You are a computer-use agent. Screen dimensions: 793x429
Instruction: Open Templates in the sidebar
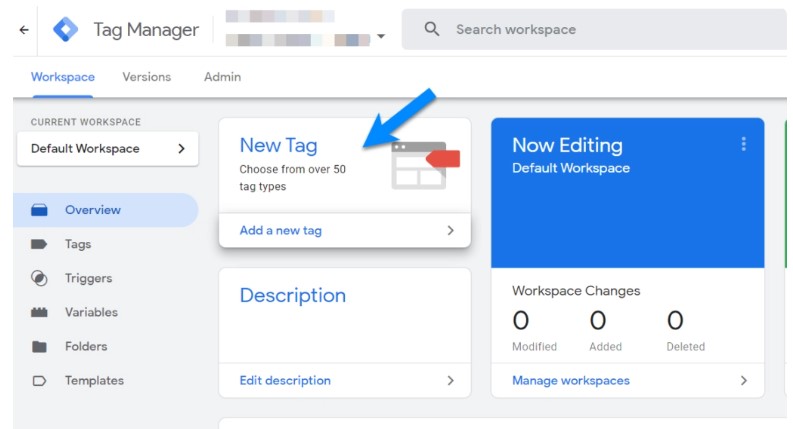94,380
